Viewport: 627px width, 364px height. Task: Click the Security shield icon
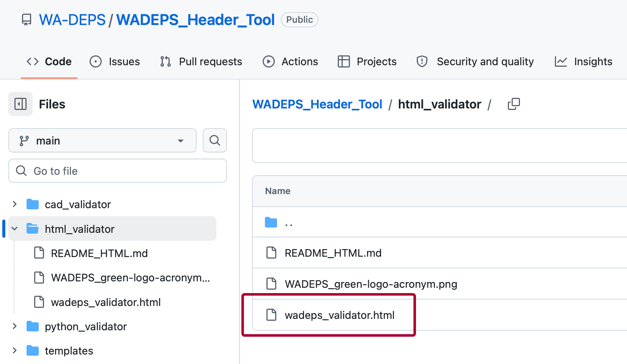[x=422, y=61]
